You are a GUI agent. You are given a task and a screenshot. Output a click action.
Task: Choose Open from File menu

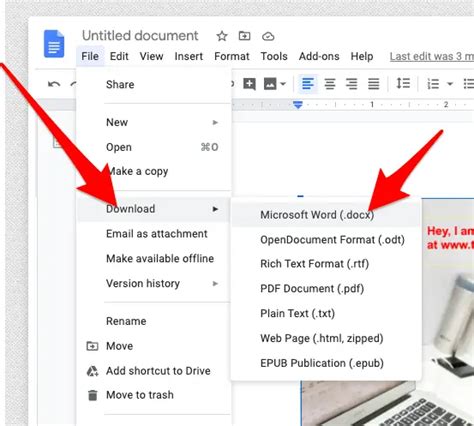click(x=153, y=147)
